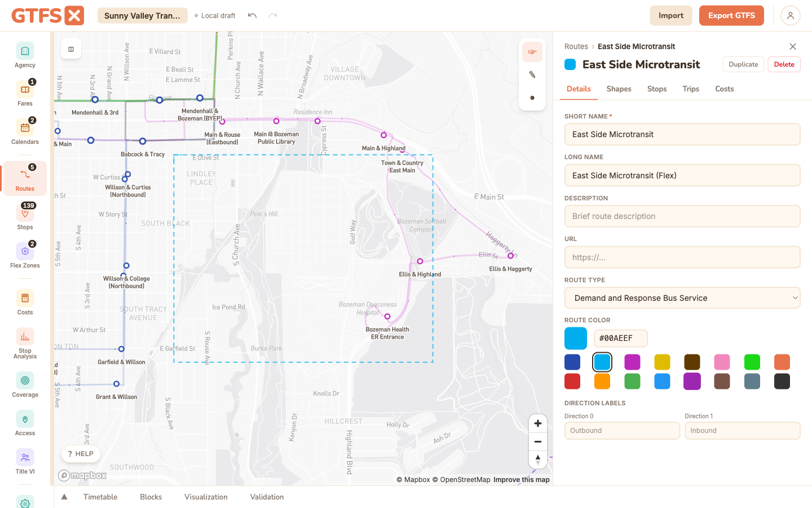Click the Short Name input field

682,134
